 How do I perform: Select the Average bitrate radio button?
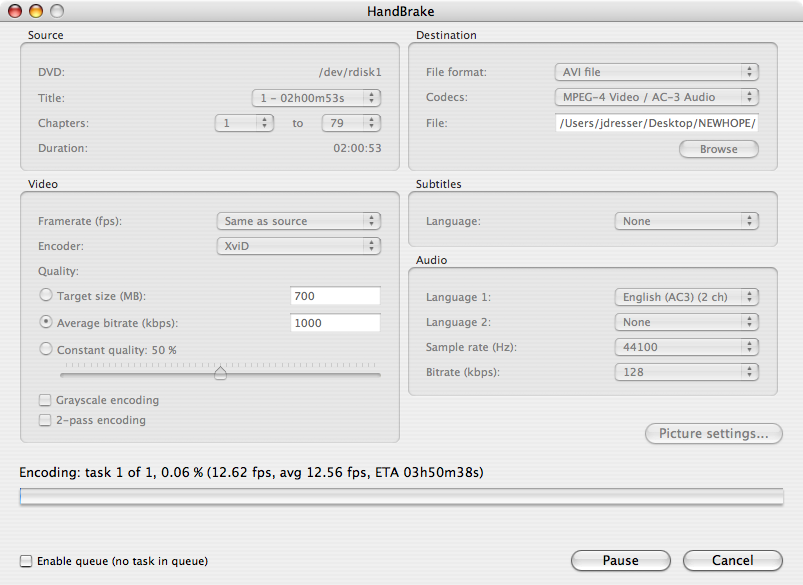tap(46, 323)
